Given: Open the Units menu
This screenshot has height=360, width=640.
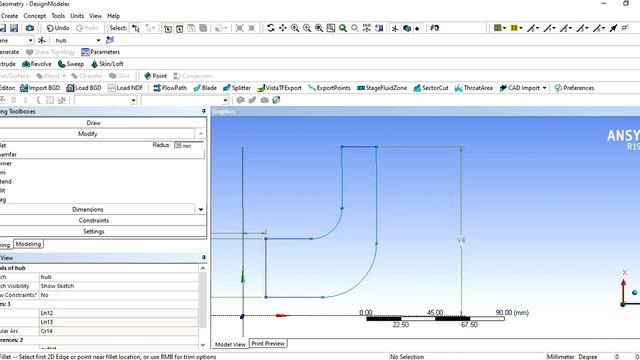Looking at the screenshot, I should [x=77, y=16].
